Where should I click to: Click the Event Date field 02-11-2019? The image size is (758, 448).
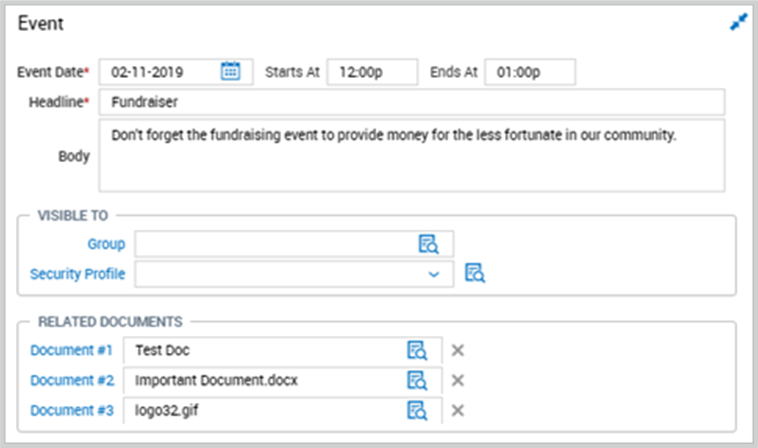pos(176,72)
